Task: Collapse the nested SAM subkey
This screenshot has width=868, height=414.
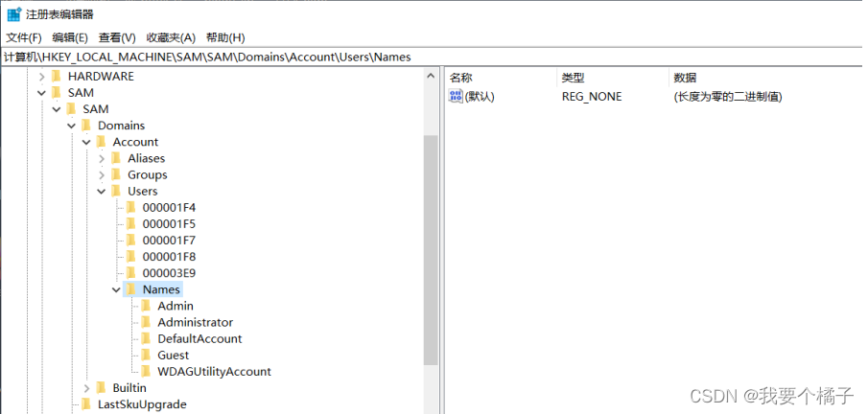Action: click(57, 109)
